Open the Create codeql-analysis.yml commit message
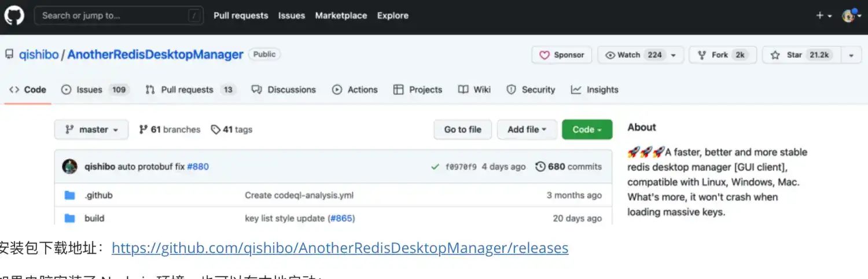868x279 pixels. [299, 196]
